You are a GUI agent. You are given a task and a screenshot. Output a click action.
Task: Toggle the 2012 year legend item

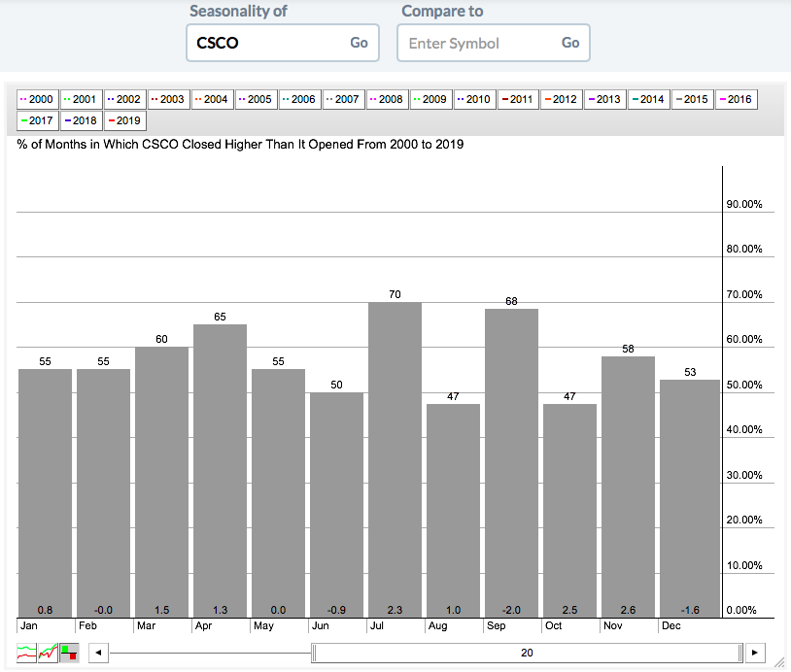click(560, 99)
